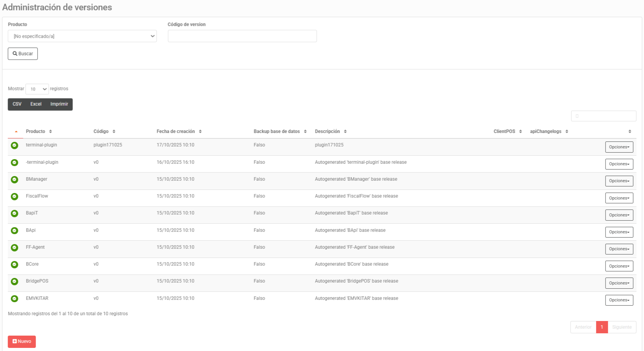Image resolution: width=644 pixels, height=351 pixels.
Task: Open Opciones menu for plugin171025 row
Action: [619, 147]
